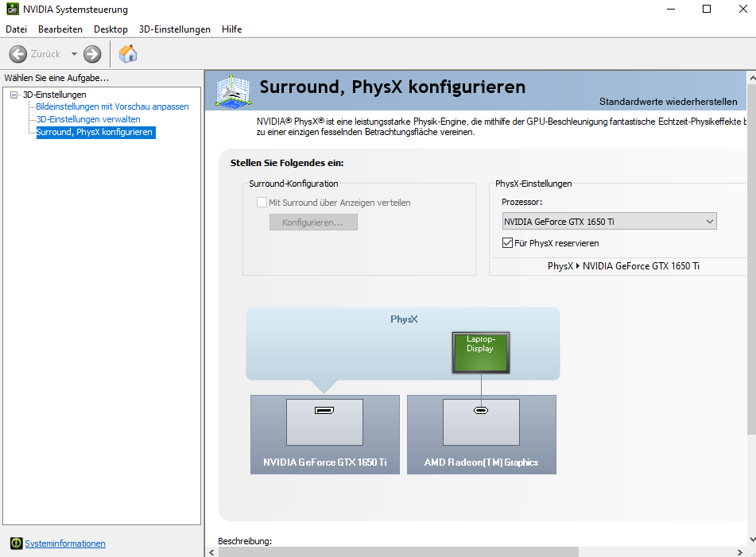The width and height of the screenshot is (756, 557).
Task: Click the Systeminformationen icon
Action: pyautogui.click(x=17, y=543)
